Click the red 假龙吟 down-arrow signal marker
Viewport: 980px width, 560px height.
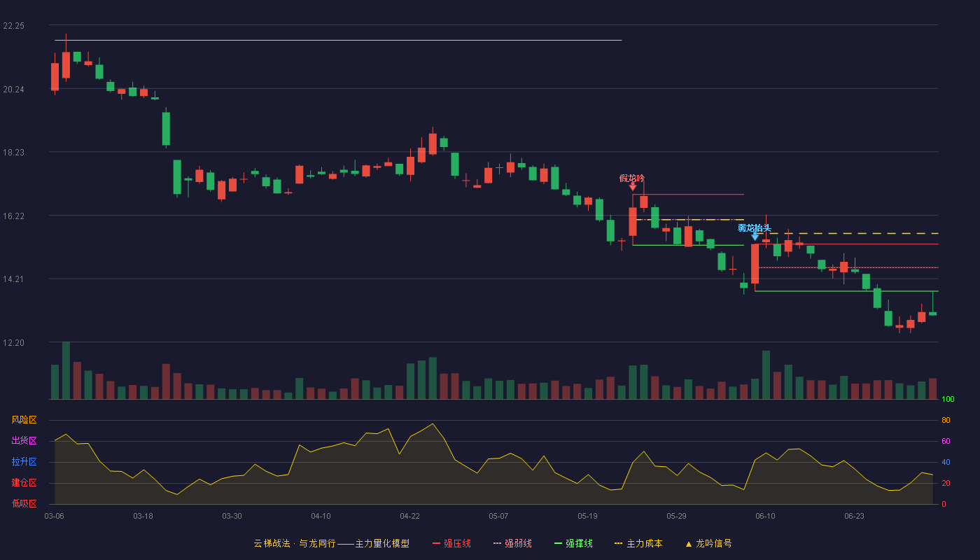(633, 186)
